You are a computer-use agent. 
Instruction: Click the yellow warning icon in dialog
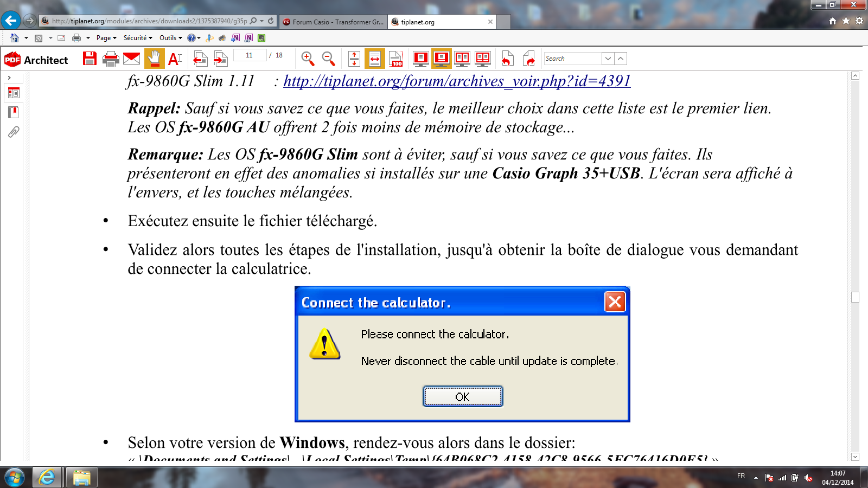tap(324, 344)
